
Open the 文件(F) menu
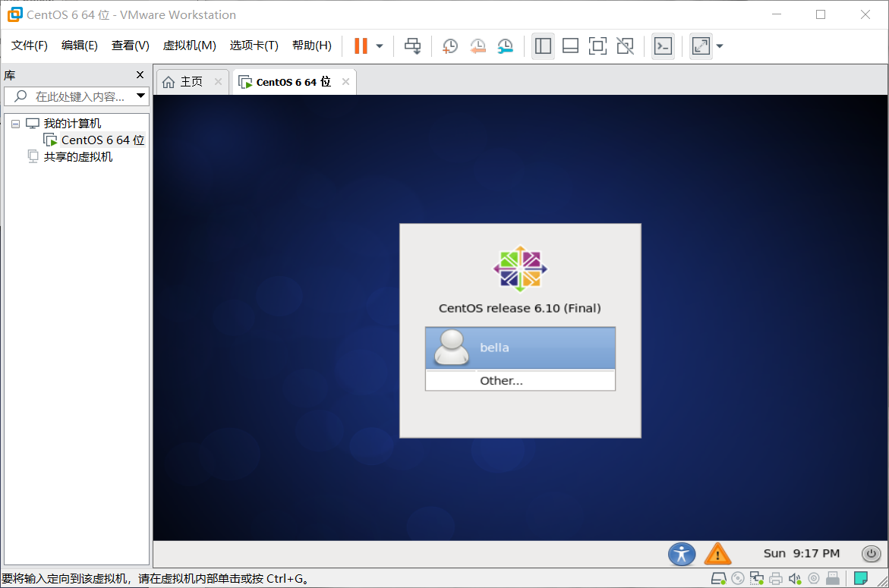[30, 46]
